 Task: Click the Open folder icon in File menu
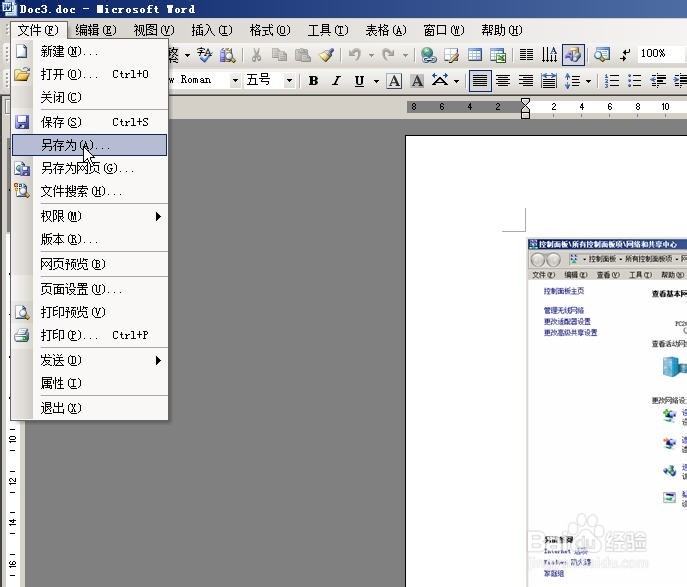point(22,74)
